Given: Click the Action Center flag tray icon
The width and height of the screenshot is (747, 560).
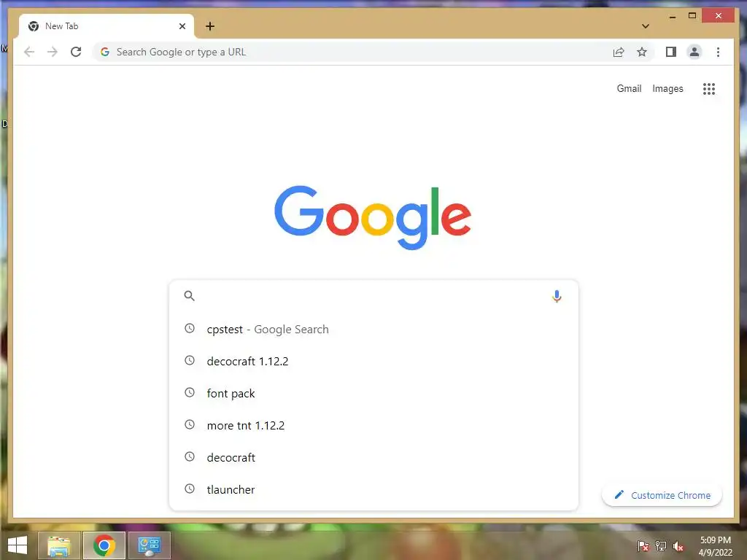Looking at the screenshot, I should 643,545.
